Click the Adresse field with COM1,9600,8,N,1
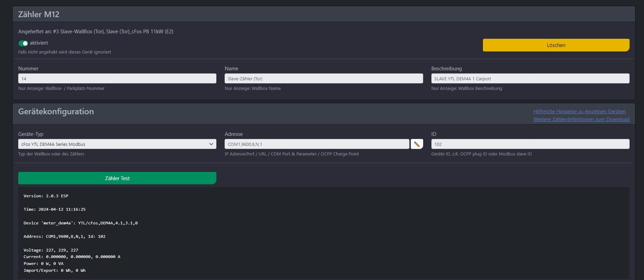Screen dimensions: 644x280 [x=317, y=144]
